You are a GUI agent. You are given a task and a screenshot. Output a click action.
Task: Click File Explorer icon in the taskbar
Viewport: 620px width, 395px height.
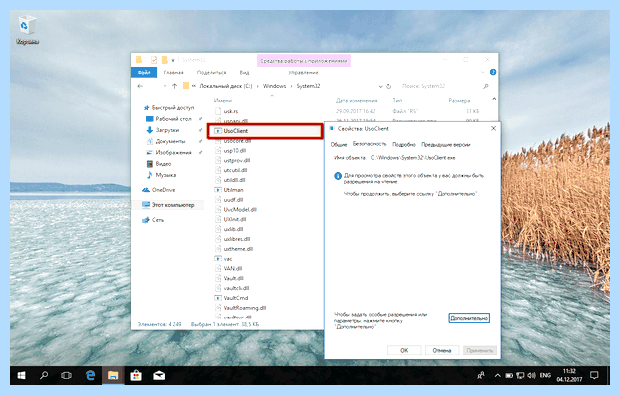click(x=113, y=375)
